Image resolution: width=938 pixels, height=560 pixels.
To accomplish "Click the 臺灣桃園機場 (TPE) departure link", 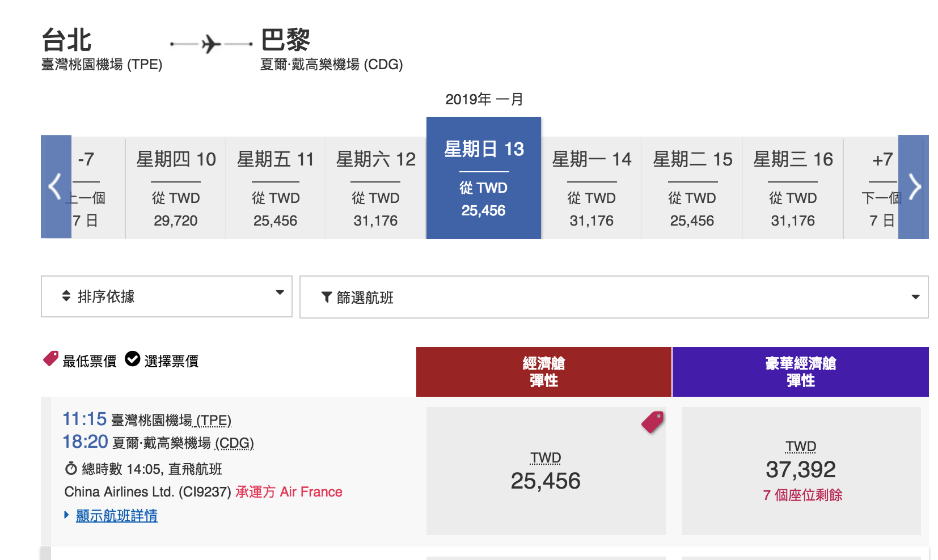I will coord(171,421).
